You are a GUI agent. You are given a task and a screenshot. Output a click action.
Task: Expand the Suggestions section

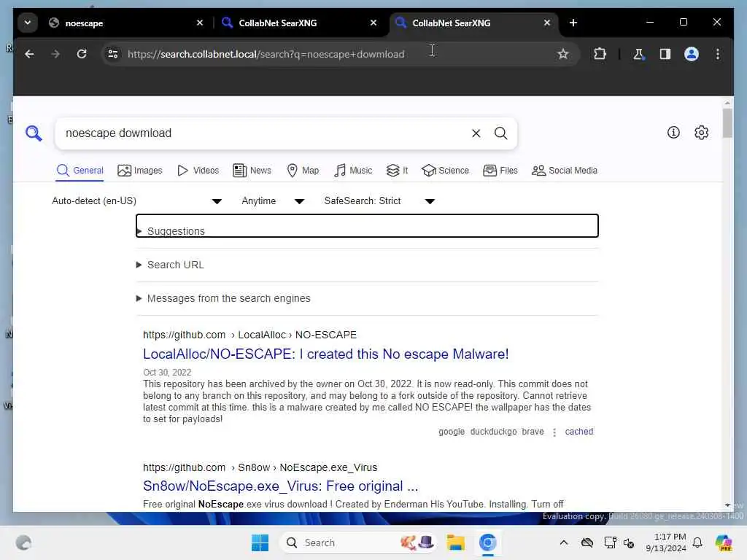(367, 226)
